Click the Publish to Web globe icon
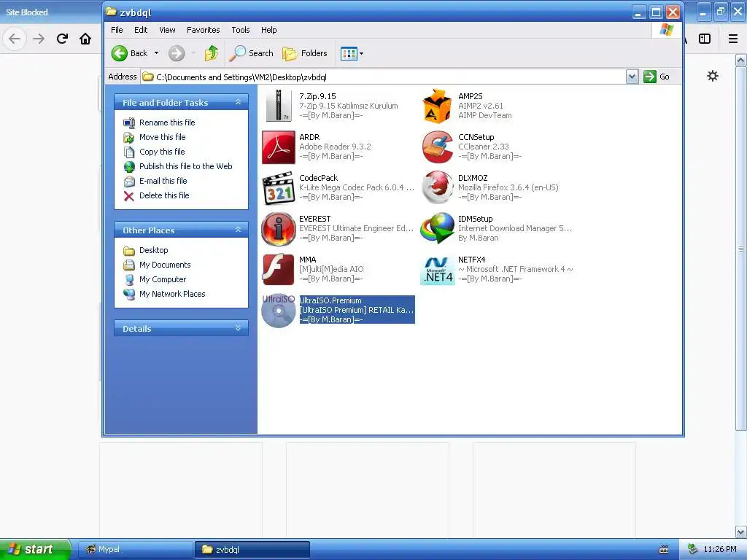The height and width of the screenshot is (560, 747). [129, 167]
